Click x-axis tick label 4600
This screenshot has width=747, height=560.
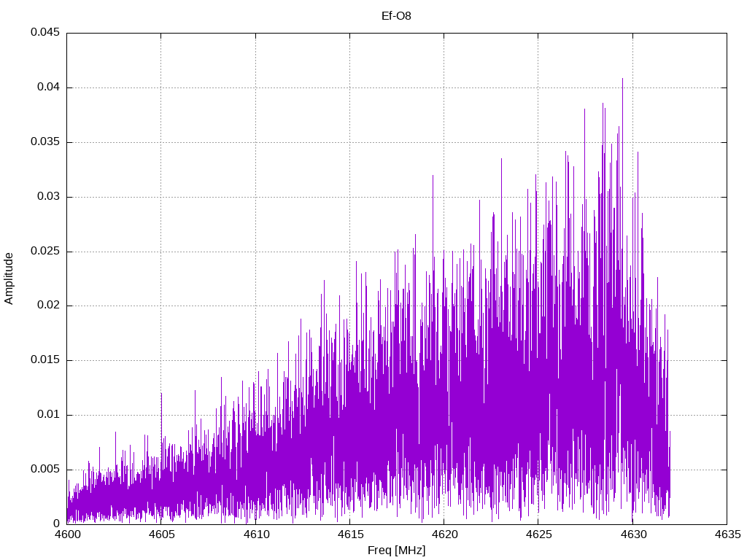tap(67, 534)
